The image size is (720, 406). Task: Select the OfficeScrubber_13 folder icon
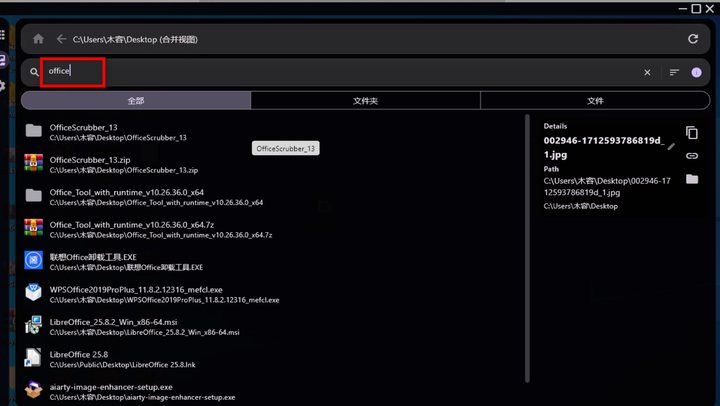tap(34, 131)
